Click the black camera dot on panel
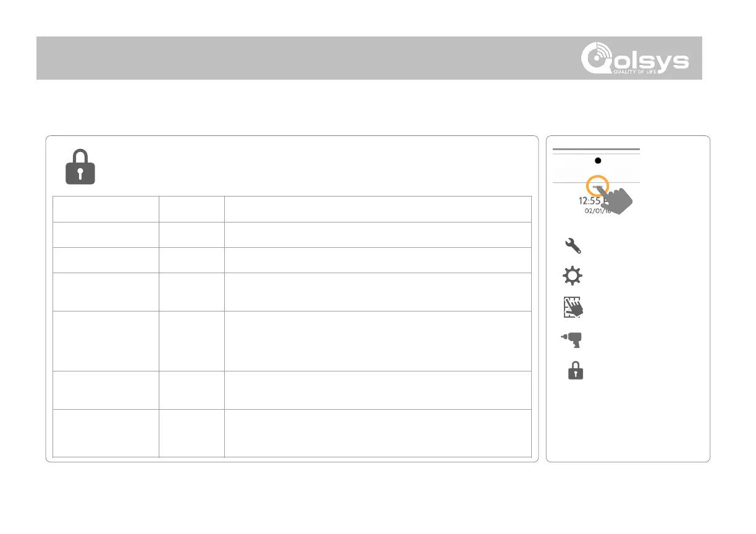Viewport: 756px width, 534px height. click(x=597, y=160)
